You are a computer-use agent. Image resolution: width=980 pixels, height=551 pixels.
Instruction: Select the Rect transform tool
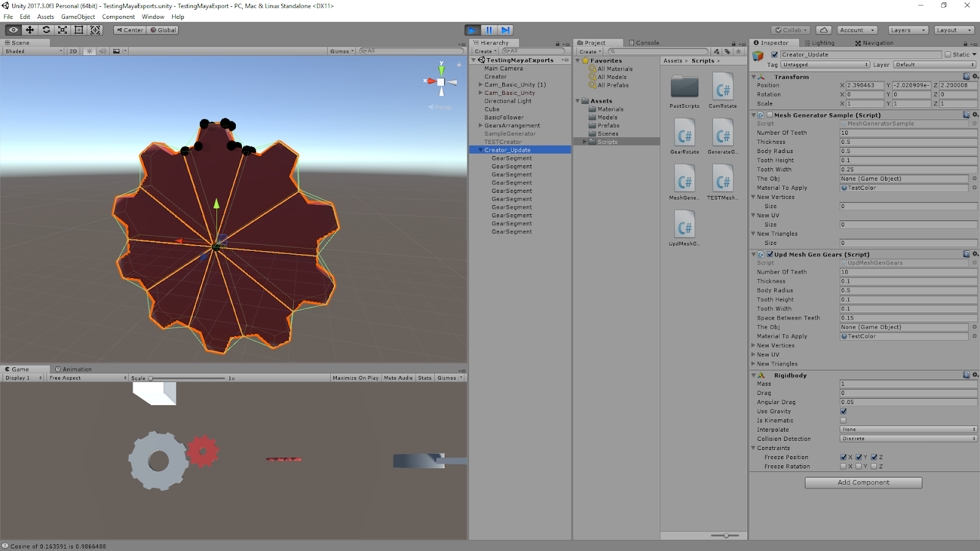79,30
